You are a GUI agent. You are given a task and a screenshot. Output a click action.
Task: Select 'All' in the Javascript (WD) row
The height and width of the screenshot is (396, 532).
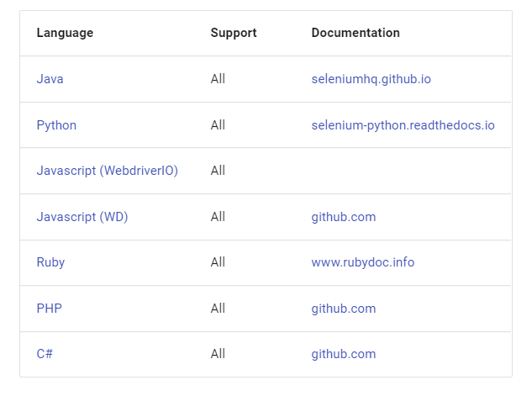pyautogui.click(x=218, y=217)
